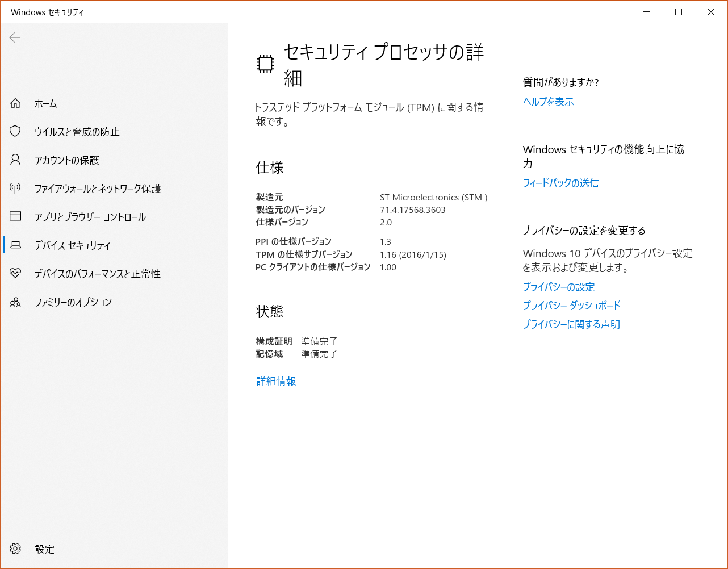Click the home icon in sidebar
The width and height of the screenshot is (728, 569).
tap(15, 103)
